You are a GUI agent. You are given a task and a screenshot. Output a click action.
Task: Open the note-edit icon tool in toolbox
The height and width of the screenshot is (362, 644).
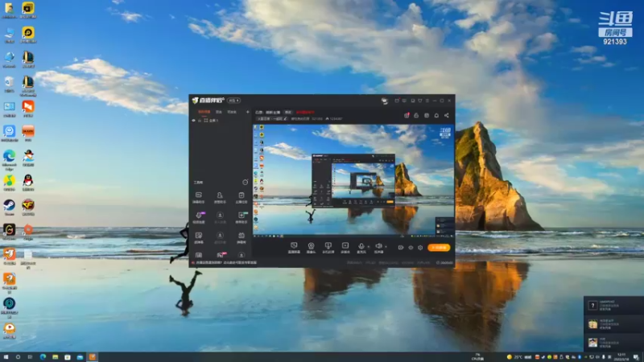coord(198,237)
